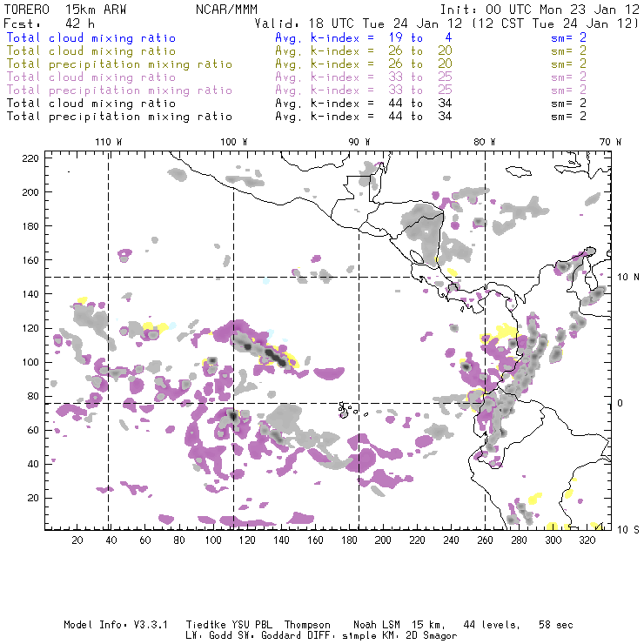Click the '10 N' latitude label
The image size is (644, 644).
pos(628,278)
